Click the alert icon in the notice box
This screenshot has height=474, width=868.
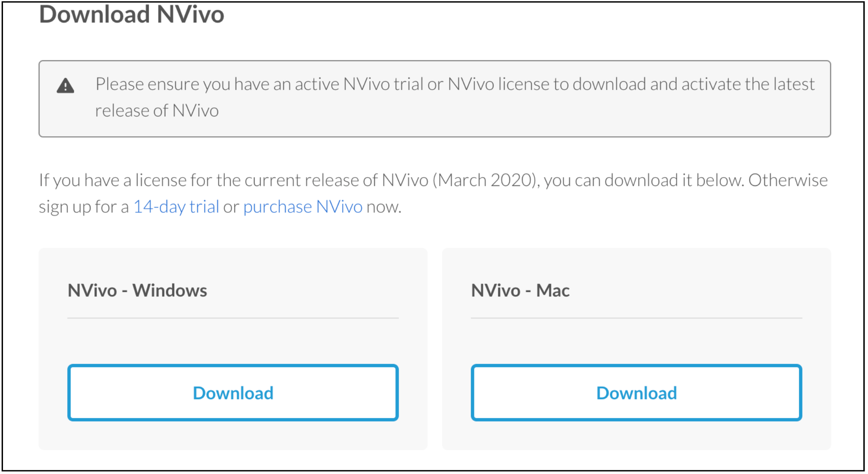65,85
